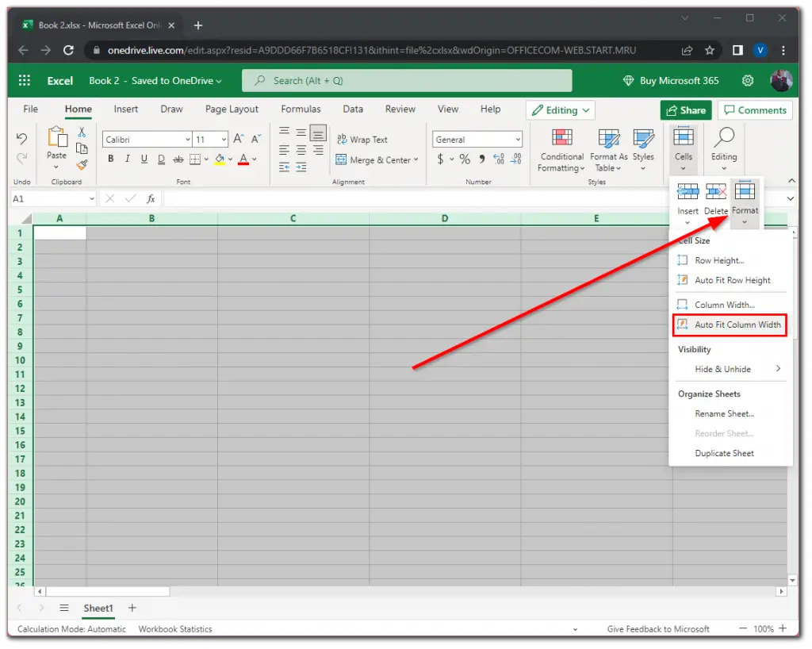
Task: Apply comma style number format
Action: [x=482, y=159]
